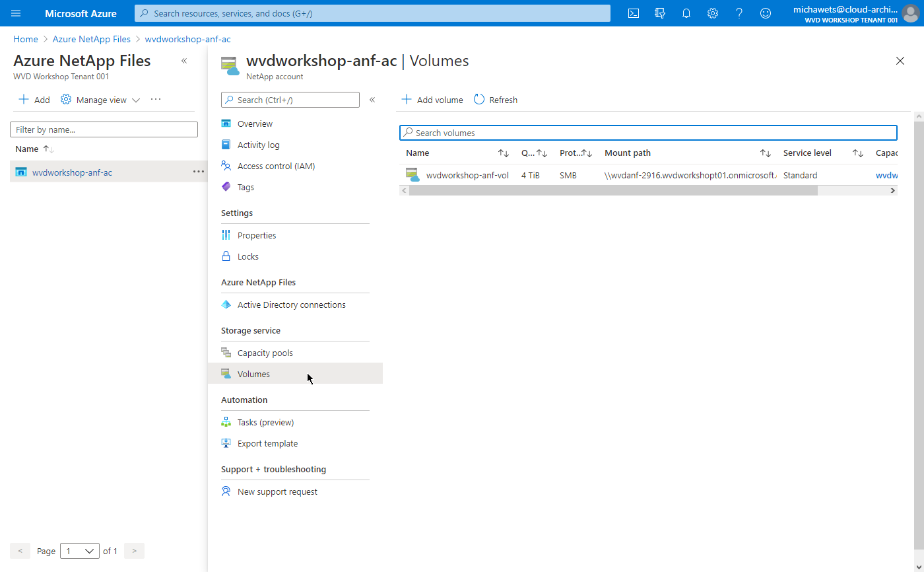The height and width of the screenshot is (572, 924).
Task: Open the help question mark icon
Action: (739, 13)
